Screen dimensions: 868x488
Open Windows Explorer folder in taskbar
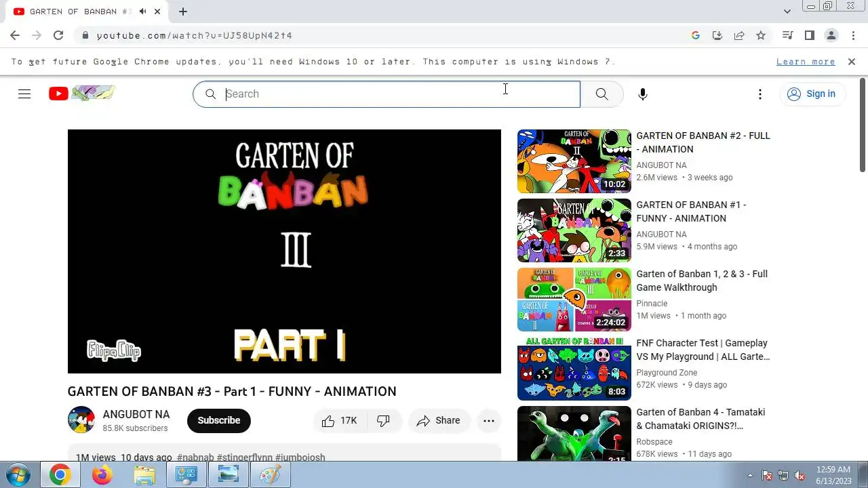(144, 476)
